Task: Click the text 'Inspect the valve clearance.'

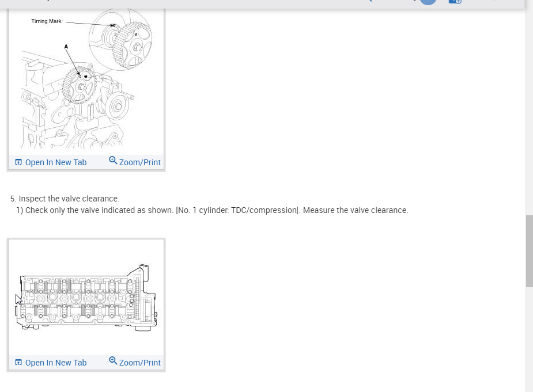Action: click(x=69, y=199)
